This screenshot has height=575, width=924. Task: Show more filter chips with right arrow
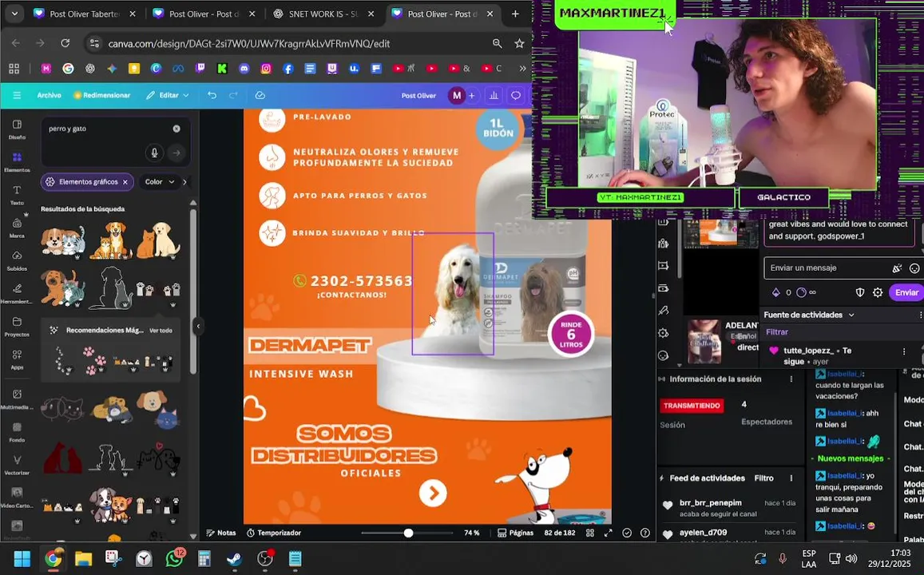185,182
